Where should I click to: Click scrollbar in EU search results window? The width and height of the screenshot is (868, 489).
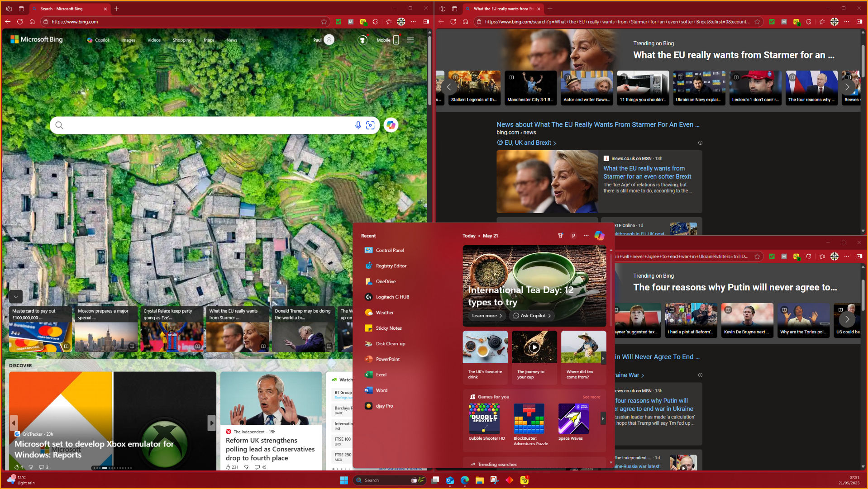point(863,61)
